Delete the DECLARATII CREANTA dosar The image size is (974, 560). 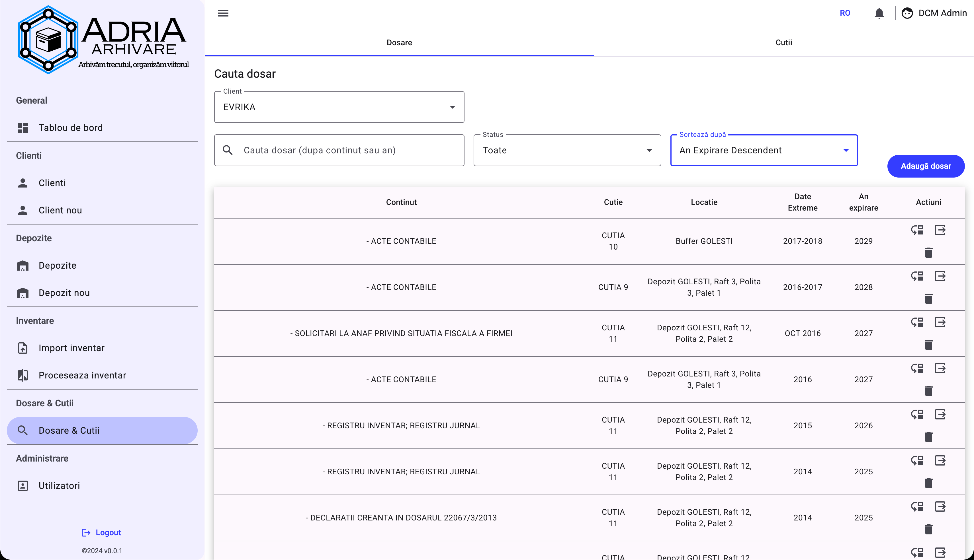tap(929, 529)
